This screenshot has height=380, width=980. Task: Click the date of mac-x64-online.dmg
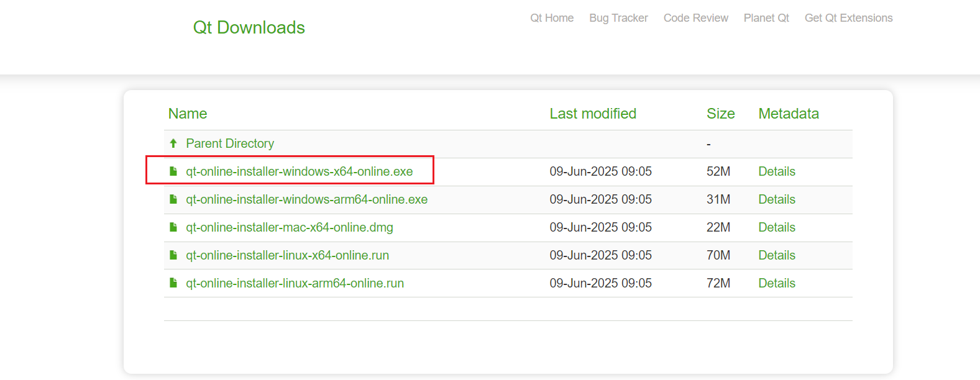coord(601,227)
